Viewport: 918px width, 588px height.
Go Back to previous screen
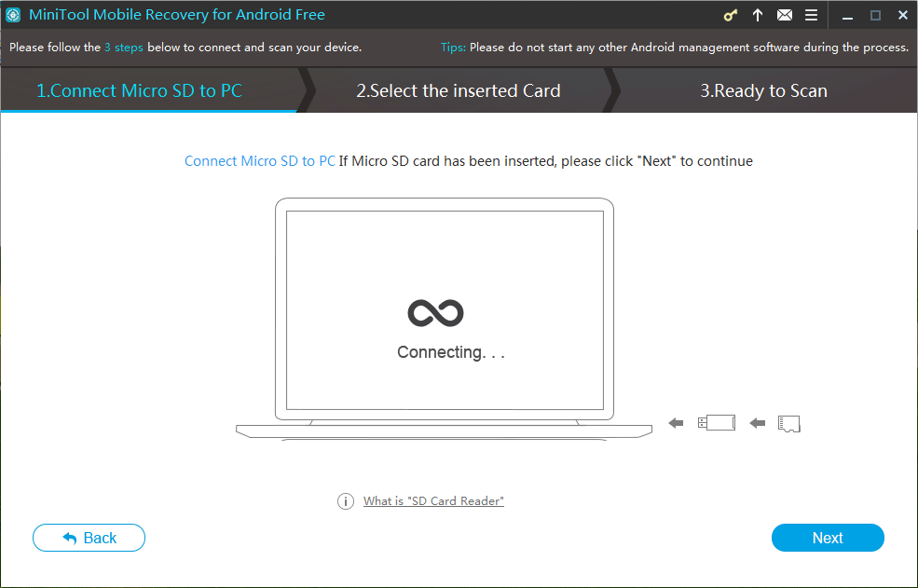click(89, 538)
